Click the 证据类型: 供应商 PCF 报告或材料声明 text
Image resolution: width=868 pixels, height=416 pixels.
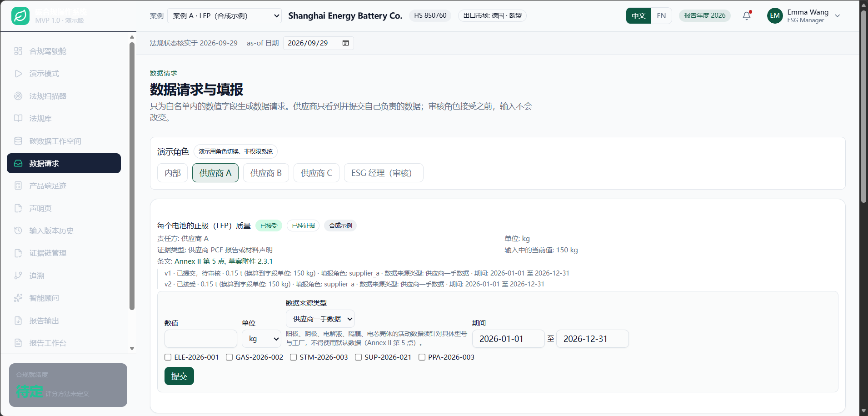coord(215,250)
